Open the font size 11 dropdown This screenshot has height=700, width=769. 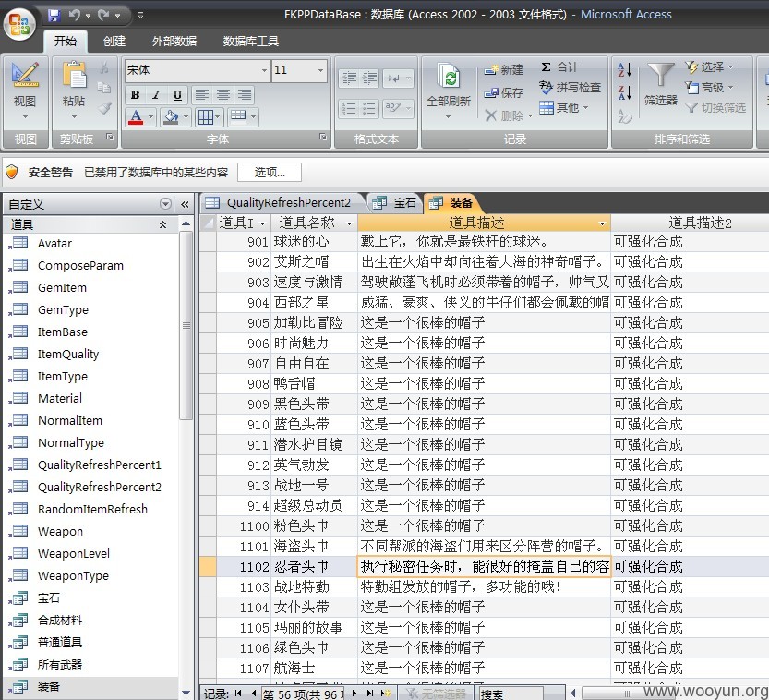click(320, 70)
